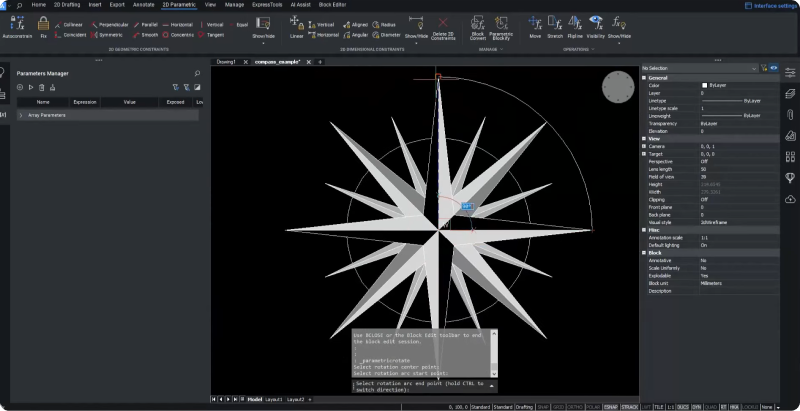800x411 pixels.
Task: Open the Annotate ribbon tab
Action: coord(144,5)
